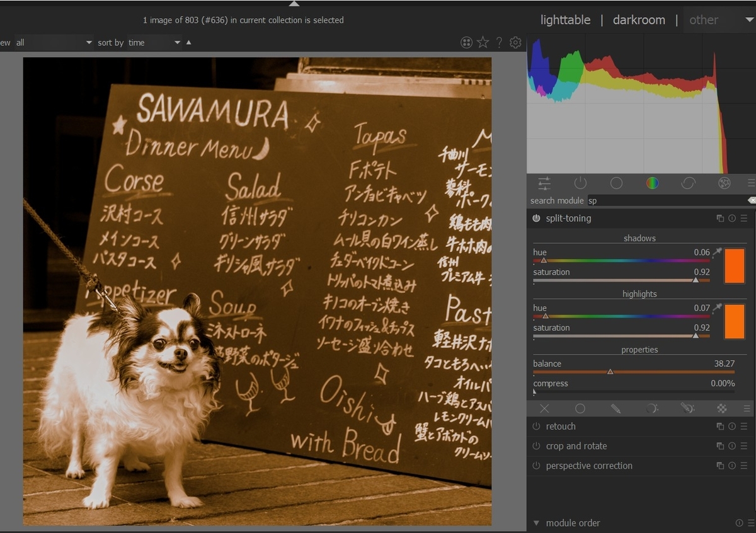Reset the retouch module parameters
The image size is (756, 533).
(x=732, y=427)
